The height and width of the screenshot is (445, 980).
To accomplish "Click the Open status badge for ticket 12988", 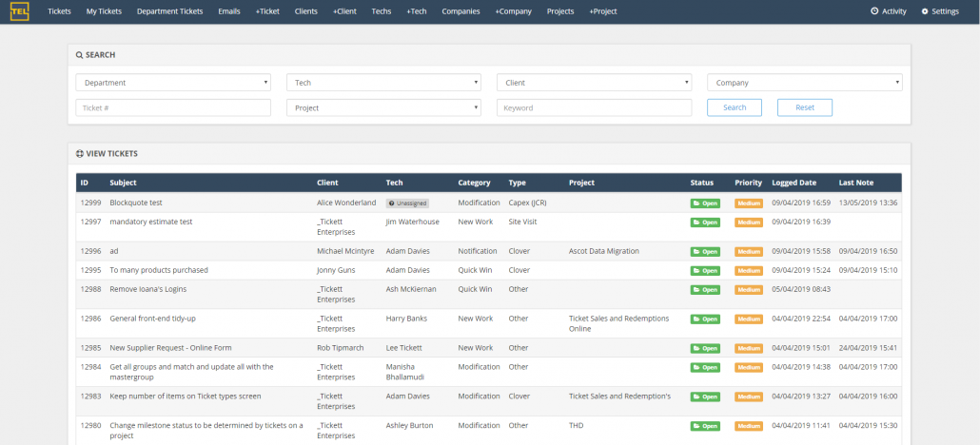I will click(705, 290).
